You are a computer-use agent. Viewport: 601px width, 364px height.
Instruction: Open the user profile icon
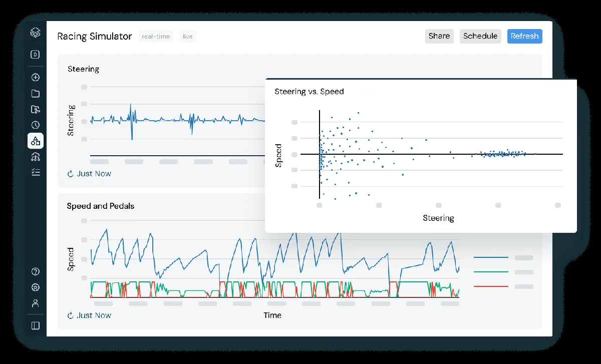tap(35, 303)
